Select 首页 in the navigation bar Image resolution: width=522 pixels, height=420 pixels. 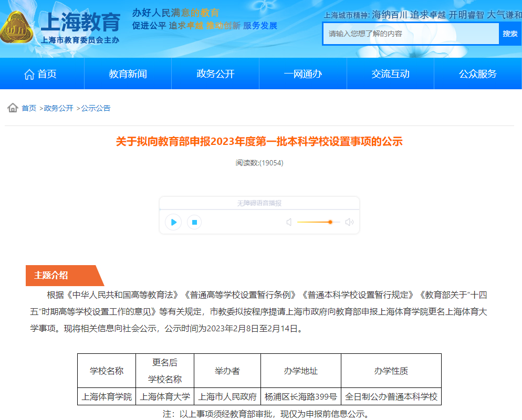[x=45, y=73]
